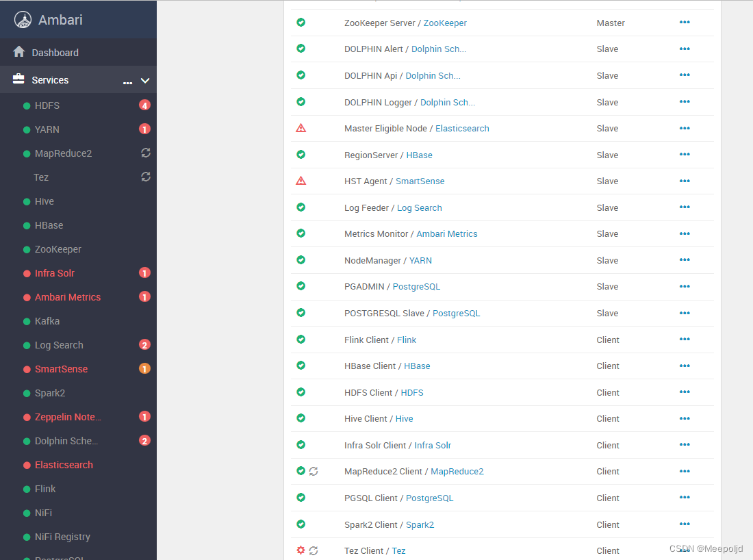The image size is (753, 560).
Task: Open Hive service in sidebar
Action: (44, 202)
